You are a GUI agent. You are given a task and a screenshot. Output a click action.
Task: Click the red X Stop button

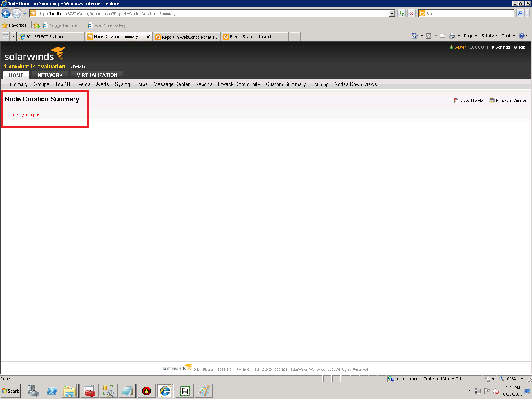(x=412, y=14)
